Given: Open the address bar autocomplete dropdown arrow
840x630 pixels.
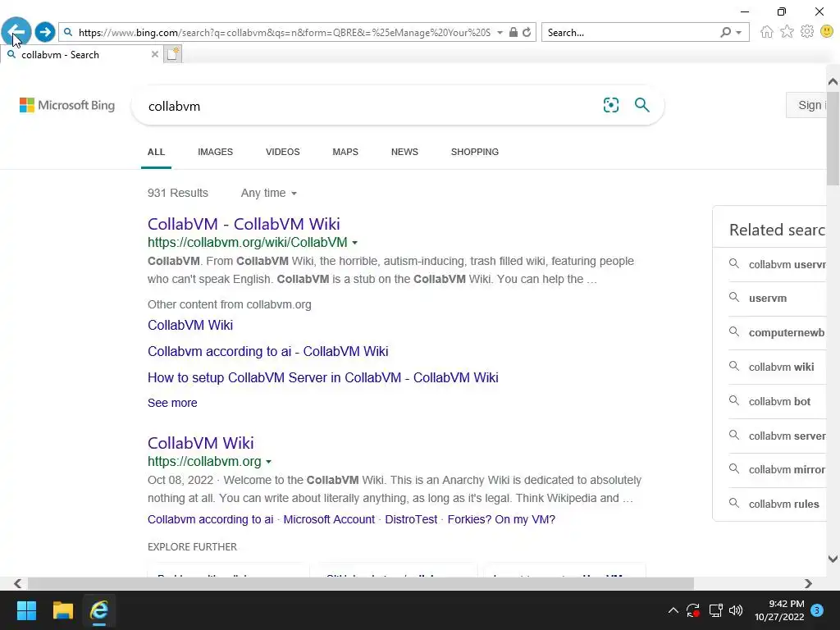Looking at the screenshot, I should (x=500, y=33).
